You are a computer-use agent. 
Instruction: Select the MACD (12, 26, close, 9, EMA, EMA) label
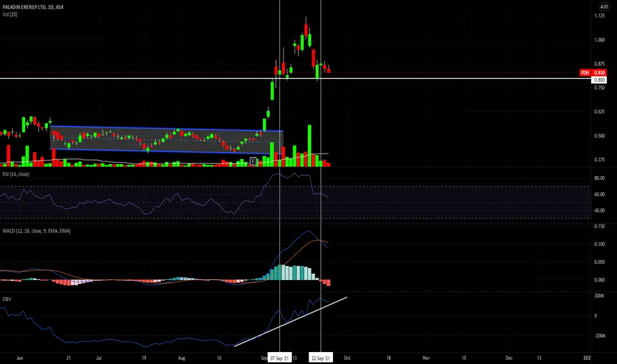[36, 230]
